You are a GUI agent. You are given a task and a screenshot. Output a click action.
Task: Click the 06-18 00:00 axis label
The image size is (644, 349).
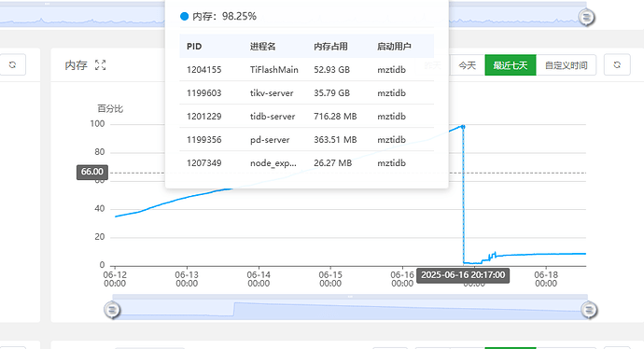(x=546, y=279)
